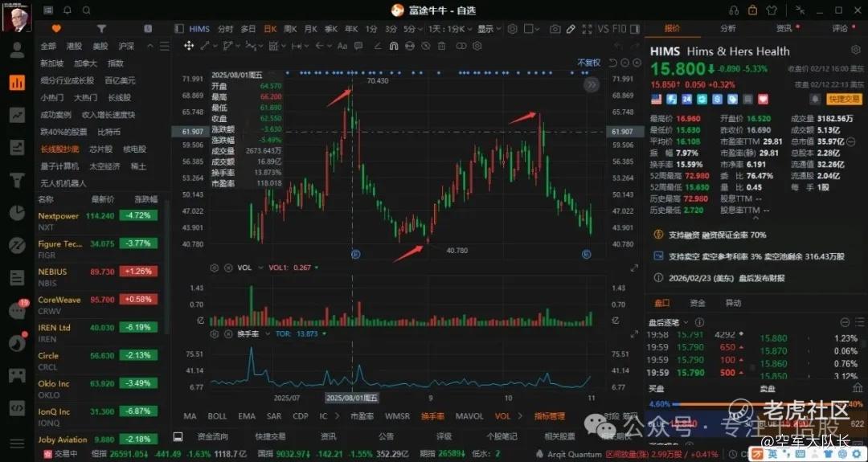Collapse the watchlist group tags chevron
This screenshot has width=868, height=462.
[x=149, y=47]
